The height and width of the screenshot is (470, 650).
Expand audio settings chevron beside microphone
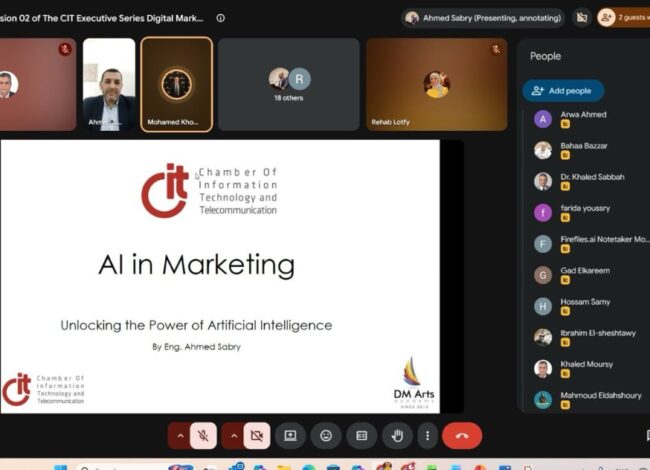(180, 436)
